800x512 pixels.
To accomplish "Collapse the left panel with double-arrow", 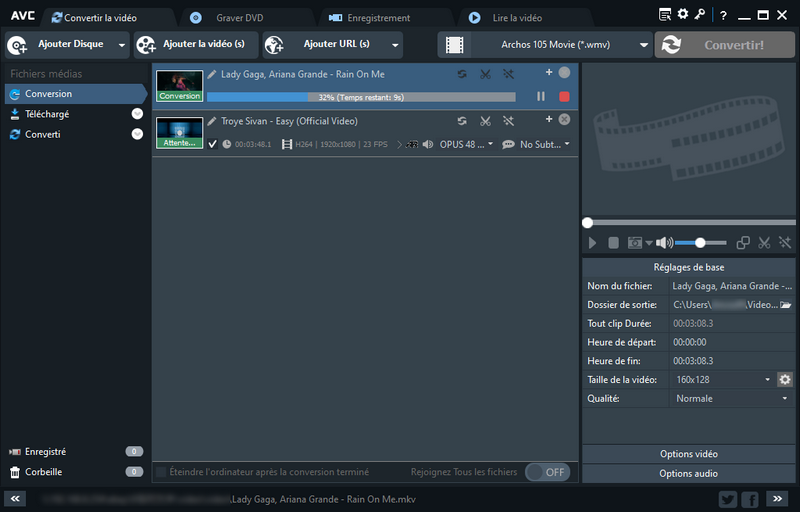I will pyautogui.click(x=15, y=499).
